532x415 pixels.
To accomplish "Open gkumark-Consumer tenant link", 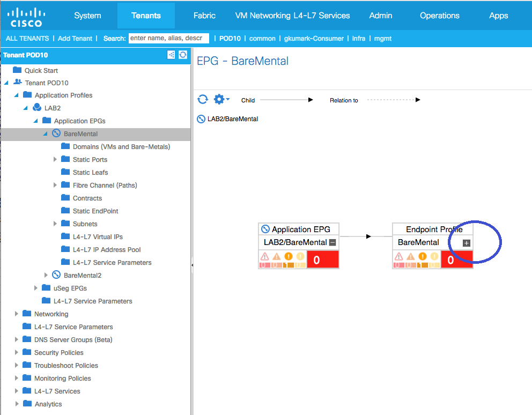I will [x=314, y=39].
